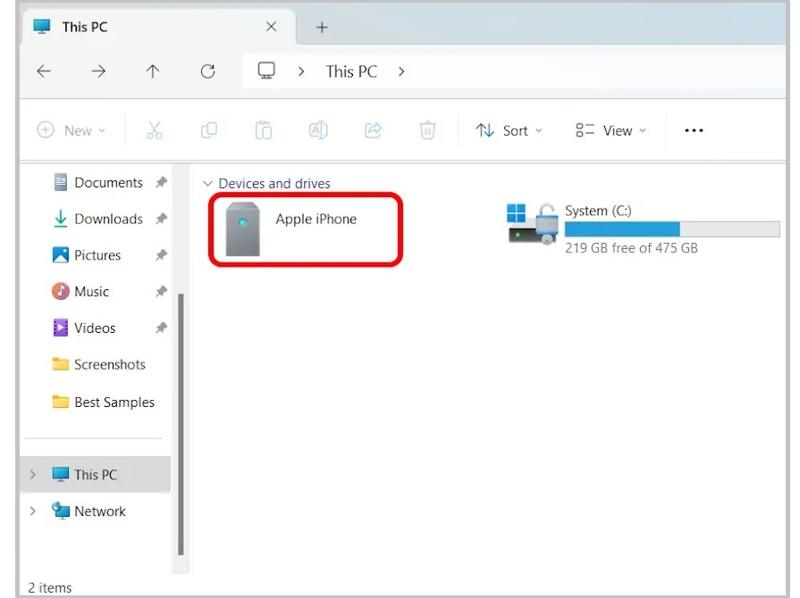Open the See more ellipsis menu
Image resolution: width=800 pixels, height=598 pixels.
[x=694, y=131]
